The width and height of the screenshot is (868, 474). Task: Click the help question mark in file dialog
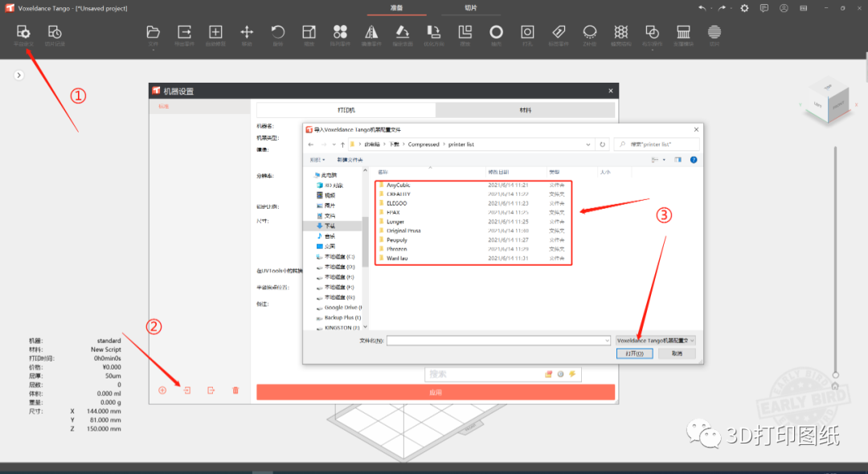pyautogui.click(x=694, y=160)
